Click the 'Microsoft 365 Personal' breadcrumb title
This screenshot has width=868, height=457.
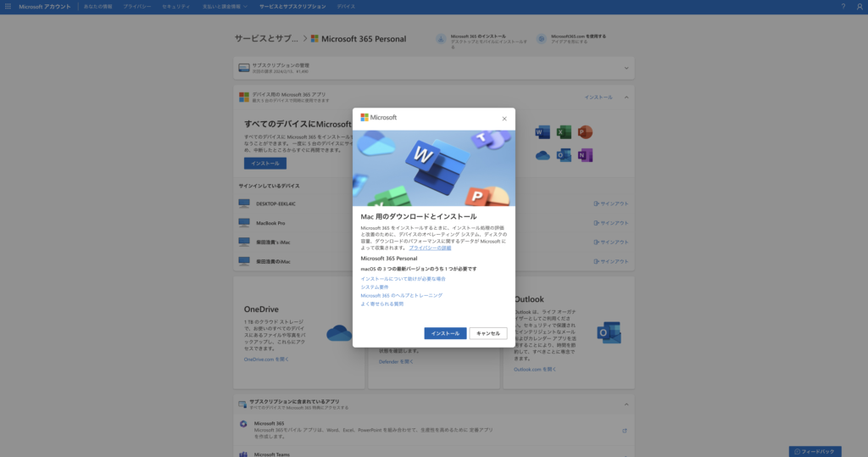pos(364,39)
